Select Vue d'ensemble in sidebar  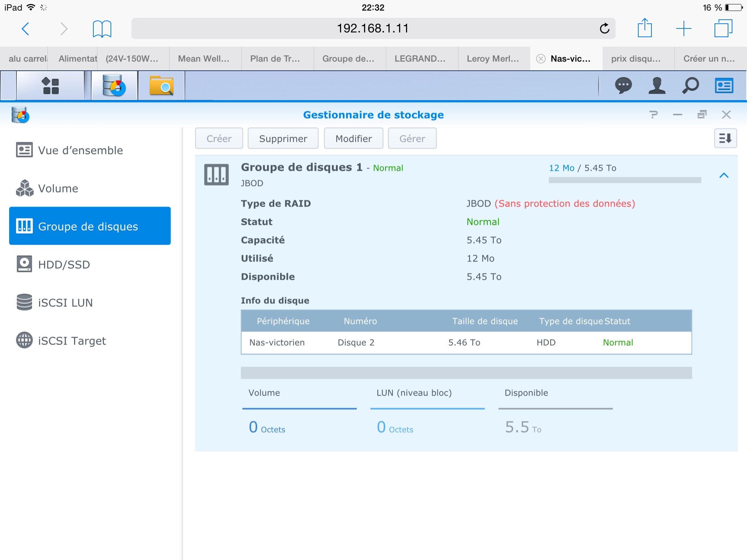click(80, 150)
